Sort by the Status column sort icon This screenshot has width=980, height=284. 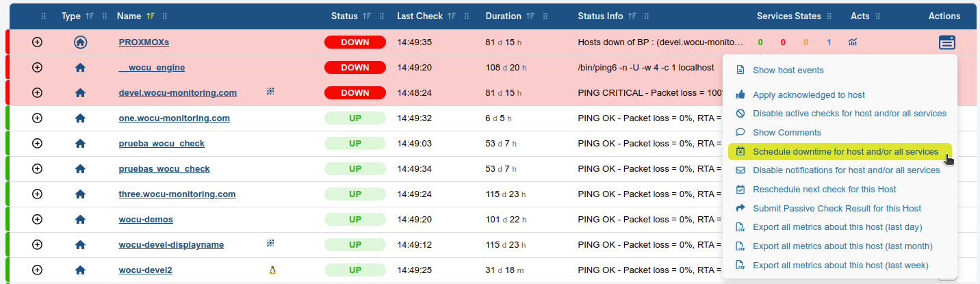[x=367, y=16]
